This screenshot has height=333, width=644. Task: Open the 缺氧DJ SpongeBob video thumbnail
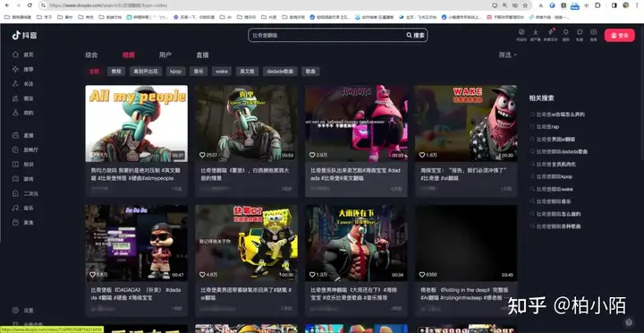[x=247, y=243]
